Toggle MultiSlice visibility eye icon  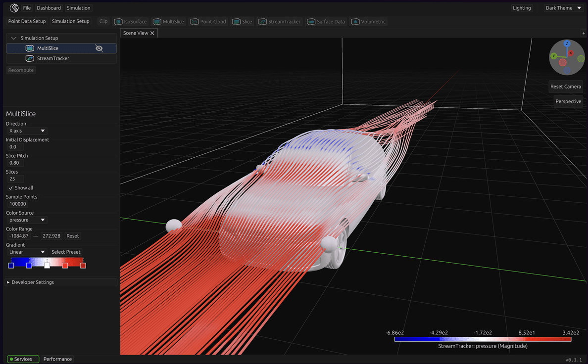click(x=99, y=48)
